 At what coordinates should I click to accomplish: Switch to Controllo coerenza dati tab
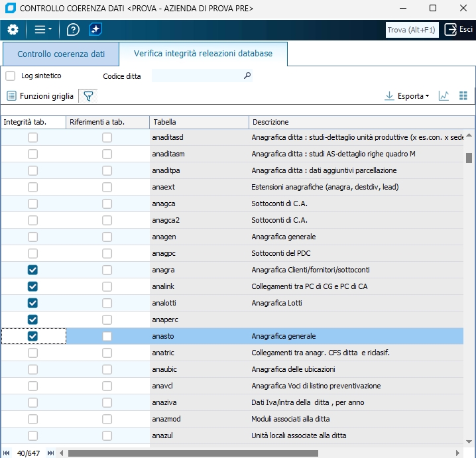[61, 54]
